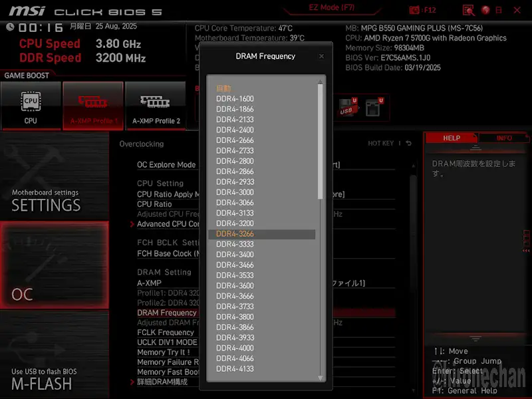Choose DDR4-2400 frequency

(x=235, y=130)
